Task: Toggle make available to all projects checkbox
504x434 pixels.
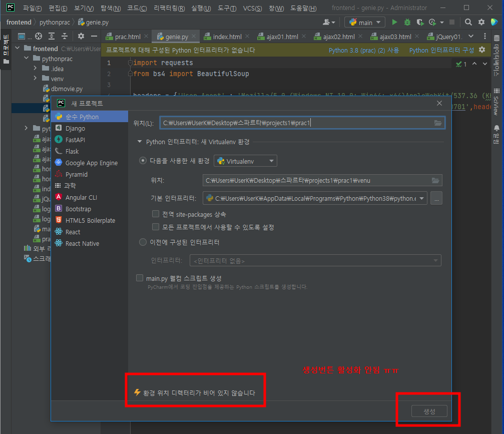Action: coord(156,227)
